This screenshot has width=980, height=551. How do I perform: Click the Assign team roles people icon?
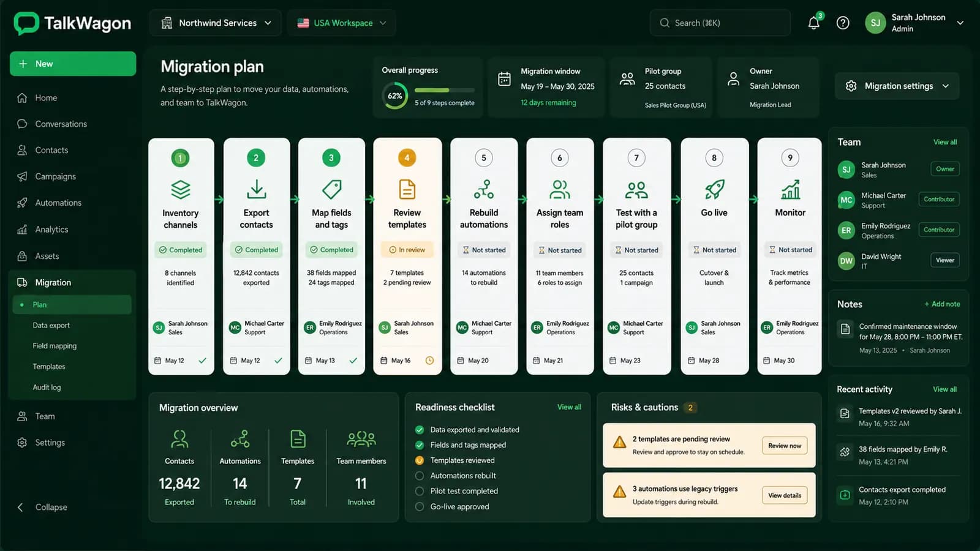560,189
